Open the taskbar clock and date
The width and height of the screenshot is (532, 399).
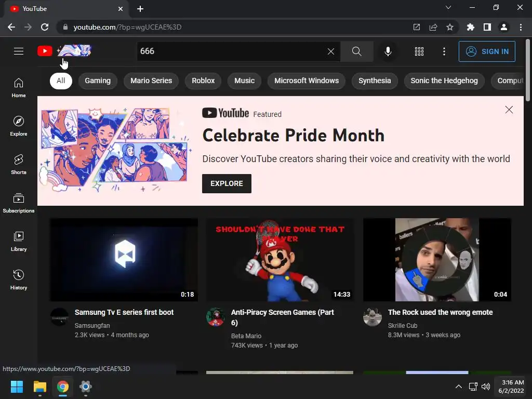point(511,387)
